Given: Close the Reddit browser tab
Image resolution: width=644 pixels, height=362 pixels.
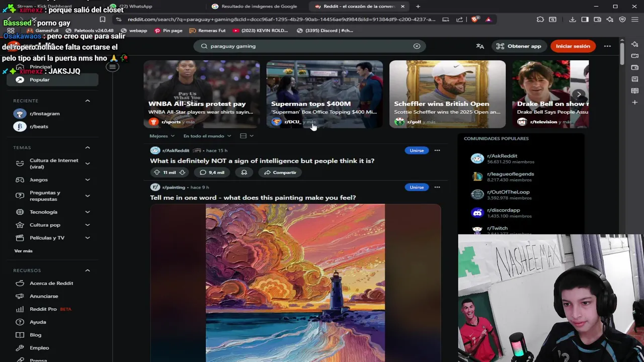Looking at the screenshot, I should coord(403,6).
